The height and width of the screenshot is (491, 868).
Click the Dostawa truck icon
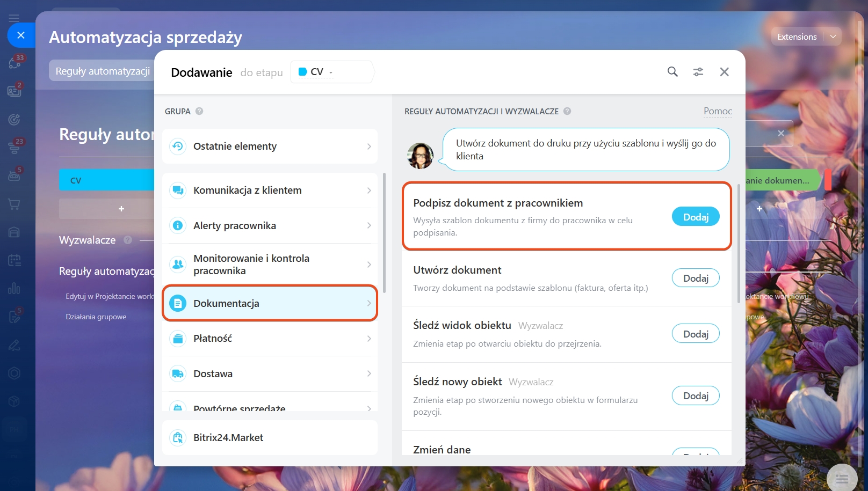pos(178,374)
